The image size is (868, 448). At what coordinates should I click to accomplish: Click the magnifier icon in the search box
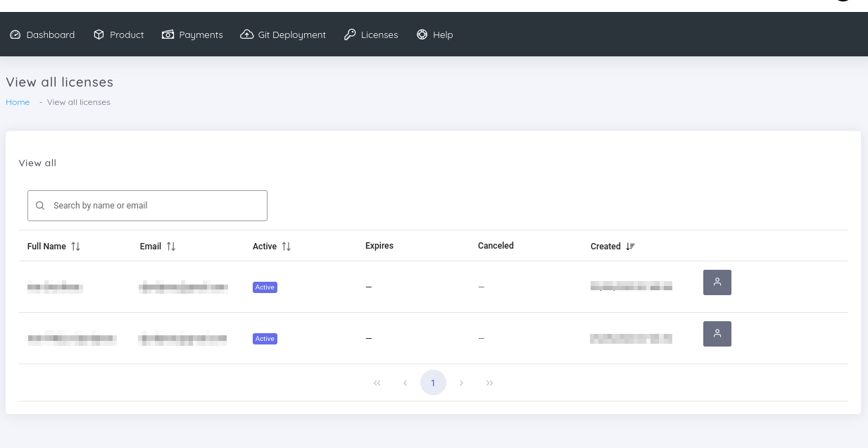point(40,206)
